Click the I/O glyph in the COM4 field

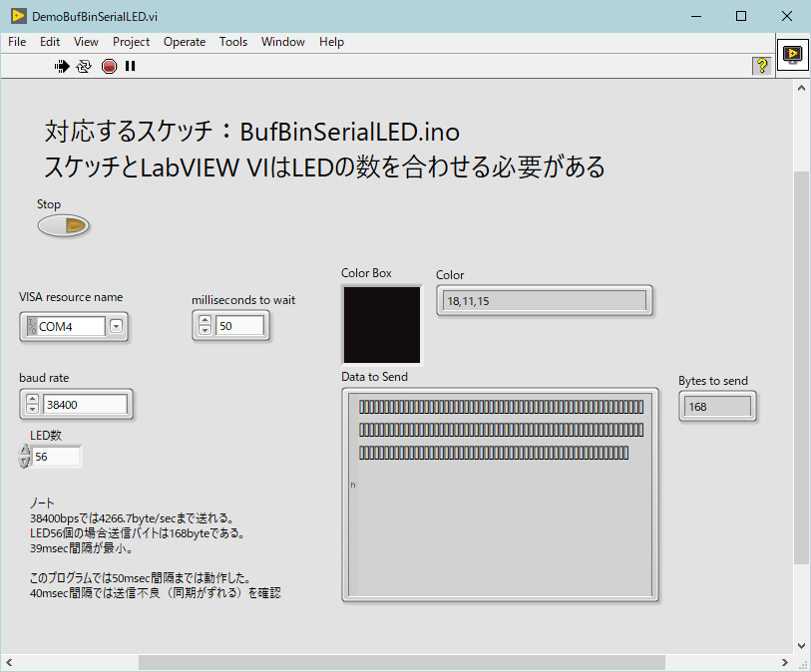32,326
